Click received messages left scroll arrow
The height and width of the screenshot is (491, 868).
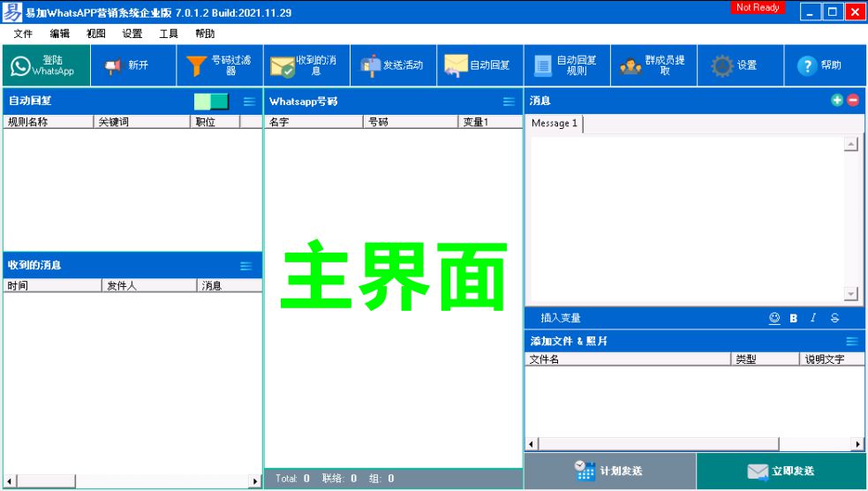[10, 481]
